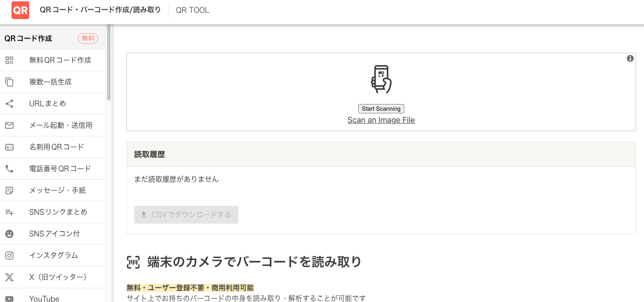Viewport: 644px width, 302px height.
Task: Click the Start Scanning button
Action: (381, 108)
